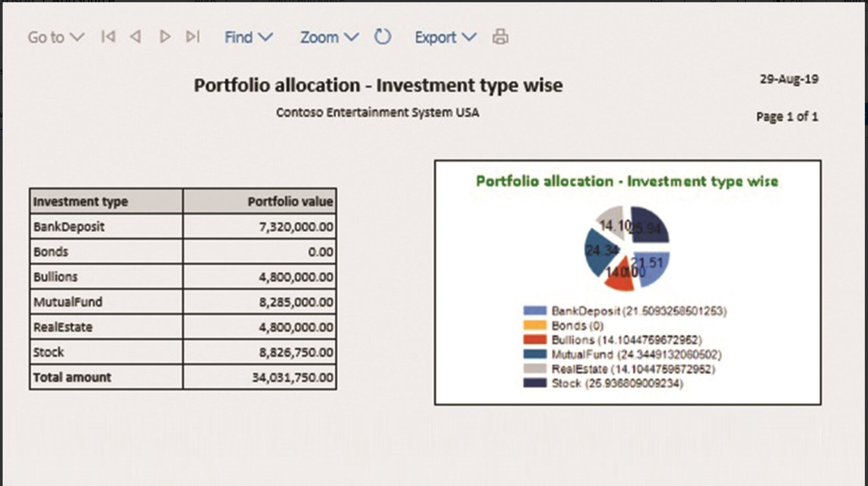Screen dimensions: 868x486
Task: Print the report
Action: 500,37
